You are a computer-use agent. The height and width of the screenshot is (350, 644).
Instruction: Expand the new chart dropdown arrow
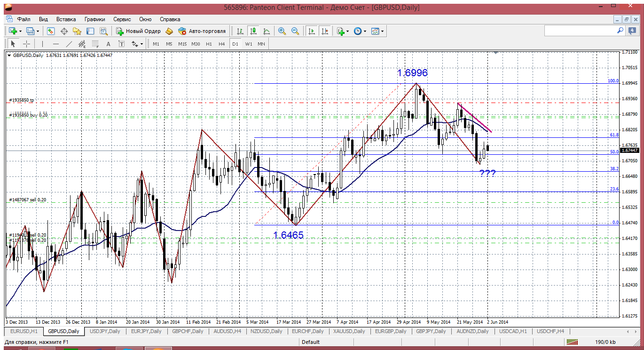point(19,31)
